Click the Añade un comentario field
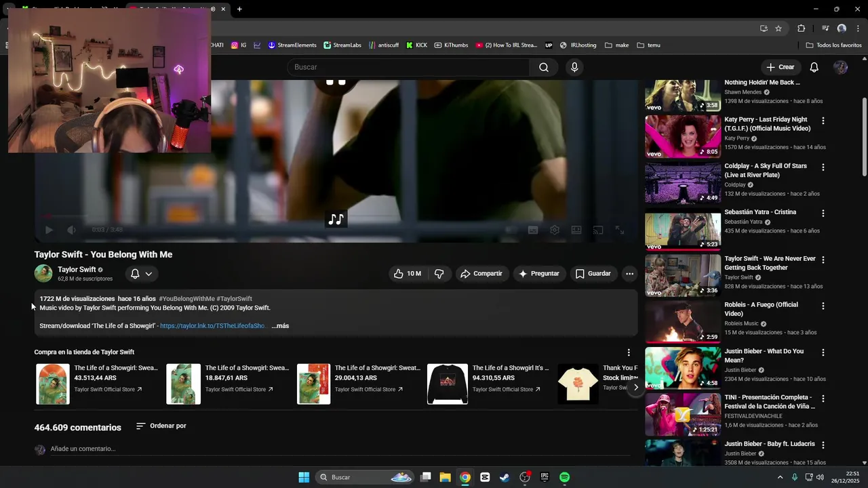This screenshot has width=868, height=488. point(339,449)
